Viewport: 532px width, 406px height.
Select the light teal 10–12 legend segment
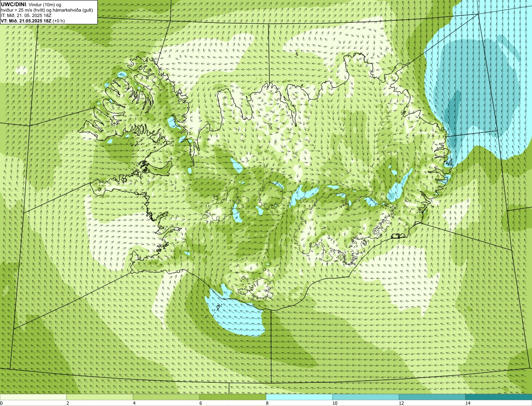366,397
